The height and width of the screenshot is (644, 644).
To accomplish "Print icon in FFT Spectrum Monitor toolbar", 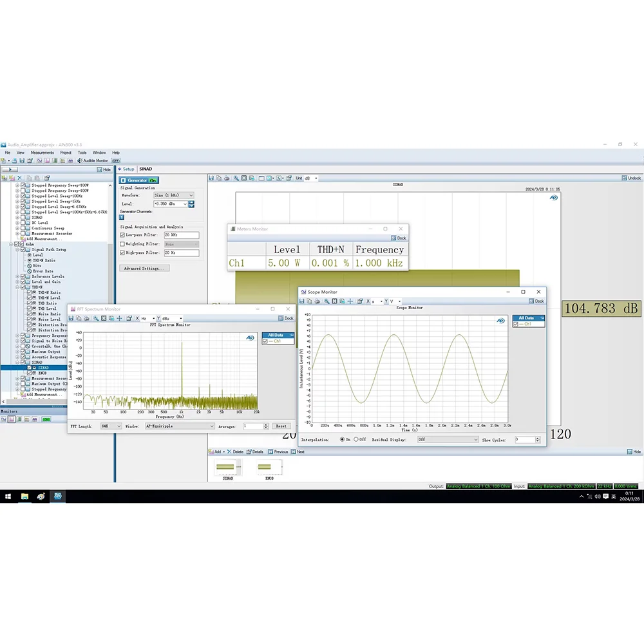I will (87, 318).
